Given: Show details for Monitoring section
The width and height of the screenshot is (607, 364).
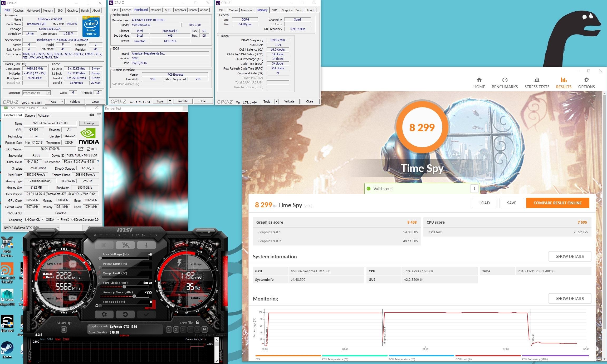Looking at the screenshot, I should pos(570,298).
